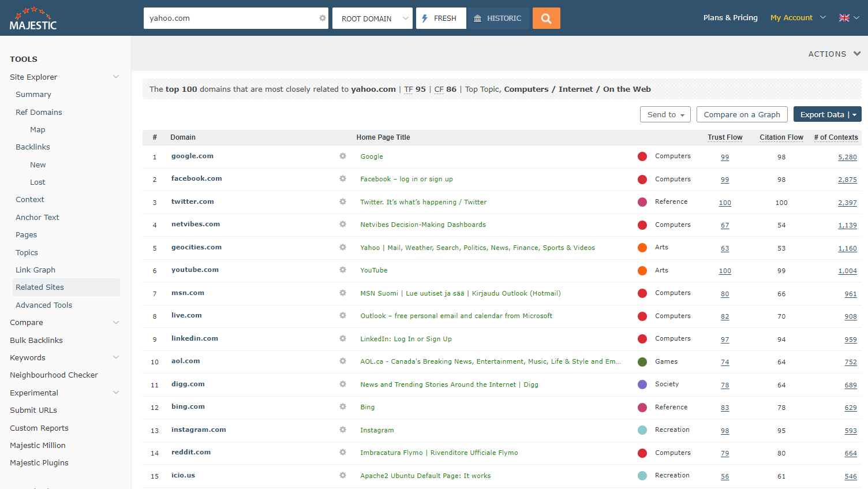Switch to the Fresh index
868x489 pixels.
coord(440,18)
